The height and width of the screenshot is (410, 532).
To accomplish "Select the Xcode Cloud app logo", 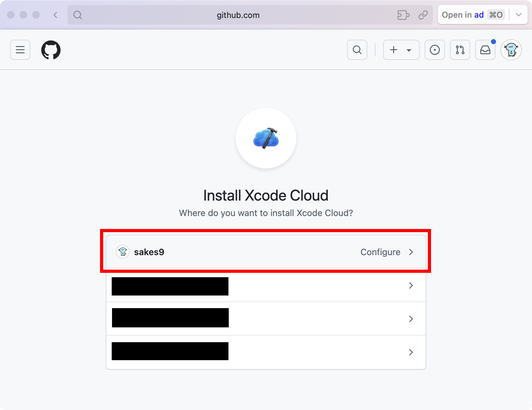I will point(266,138).
